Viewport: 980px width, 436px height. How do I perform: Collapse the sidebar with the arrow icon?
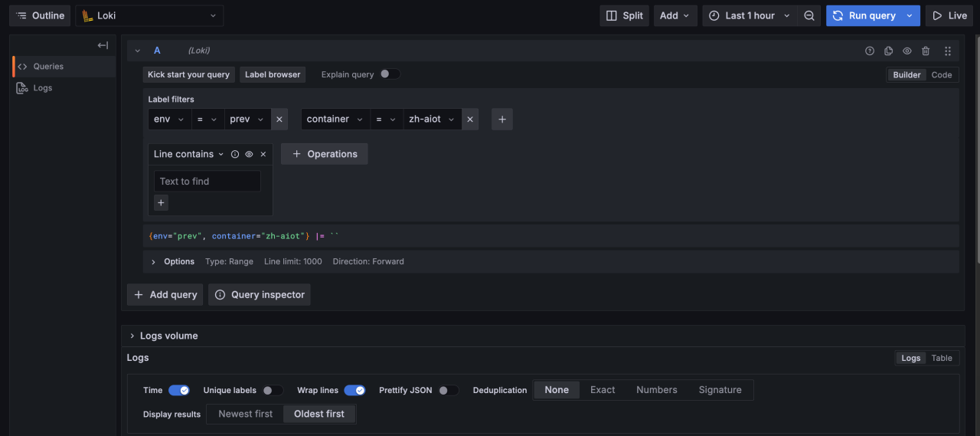tap(103, 45)
